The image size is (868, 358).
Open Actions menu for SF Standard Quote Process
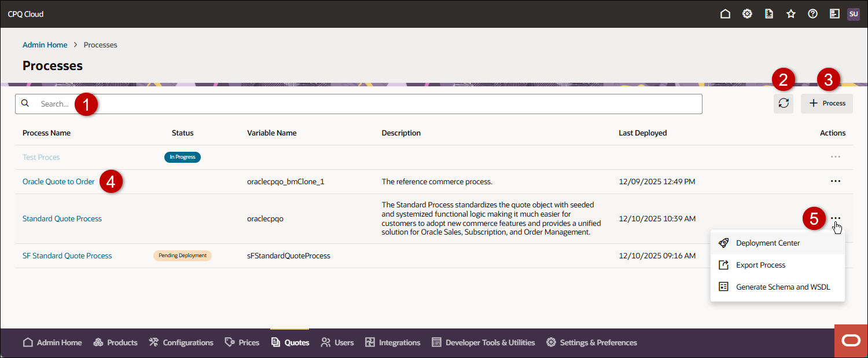(835, 255)
